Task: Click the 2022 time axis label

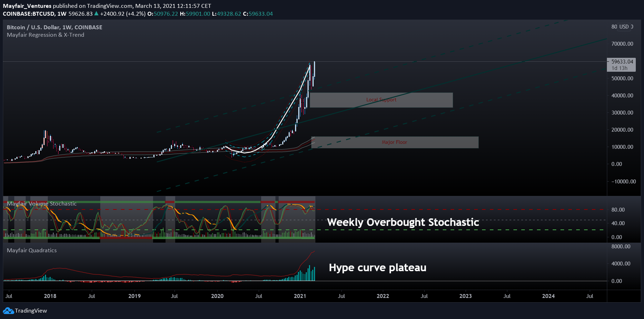Action: (383, 296)
